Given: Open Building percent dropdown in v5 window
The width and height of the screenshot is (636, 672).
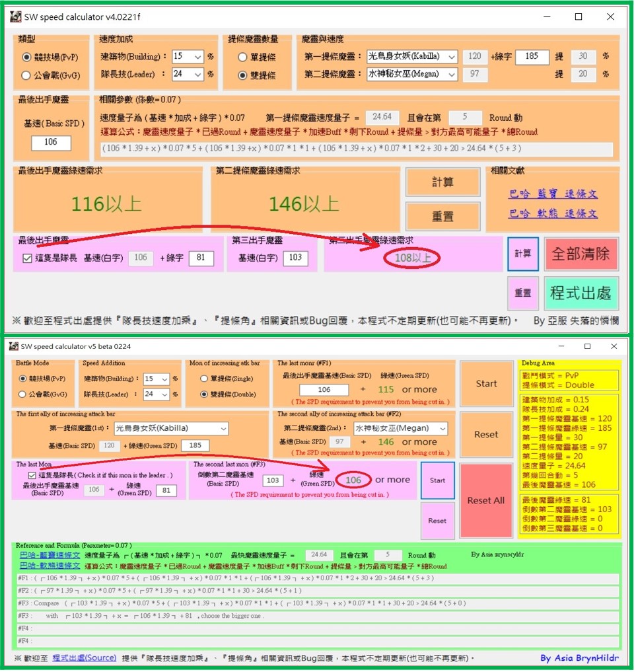Looking at the screenshot, I should tap(157, 379).
